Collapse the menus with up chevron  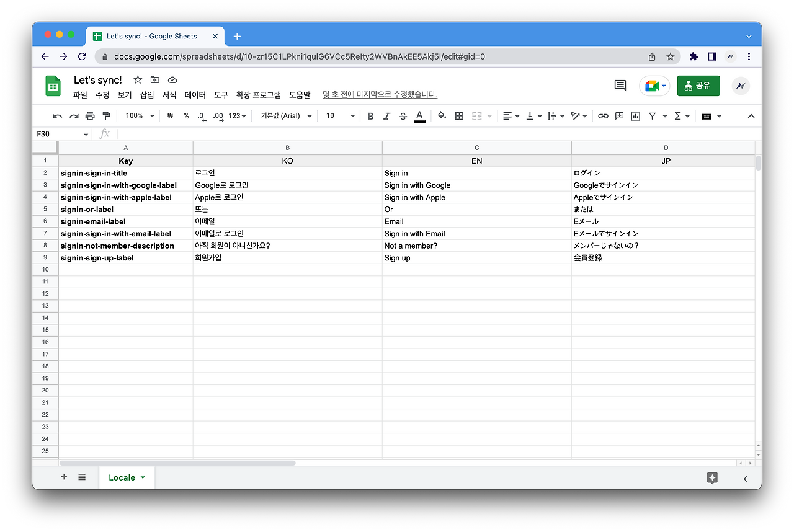pos(751,116)
